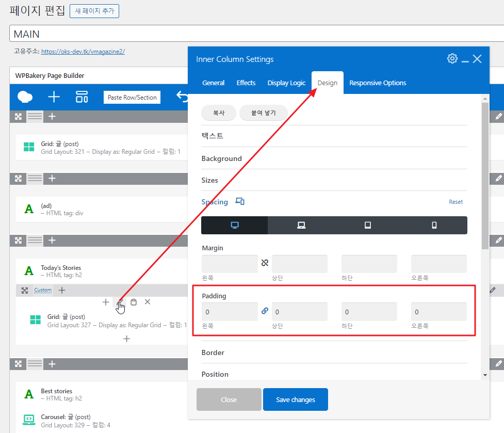Click the column layout icon of (ad) row
The height and width of the screenshot is (433, 504).
pos(35,179)
